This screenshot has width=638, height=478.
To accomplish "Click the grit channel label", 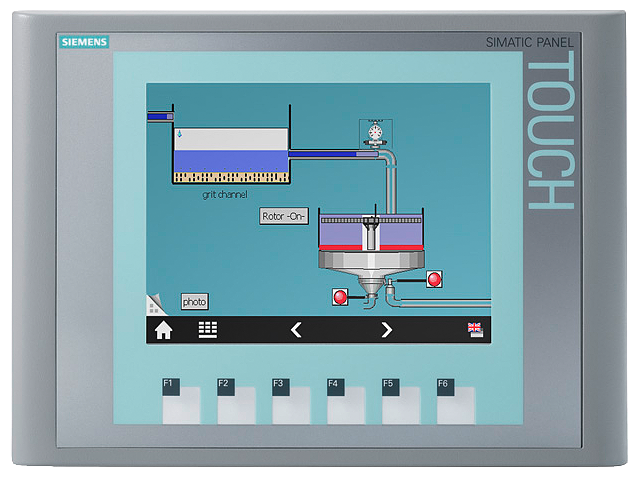I will pos(224,194).
